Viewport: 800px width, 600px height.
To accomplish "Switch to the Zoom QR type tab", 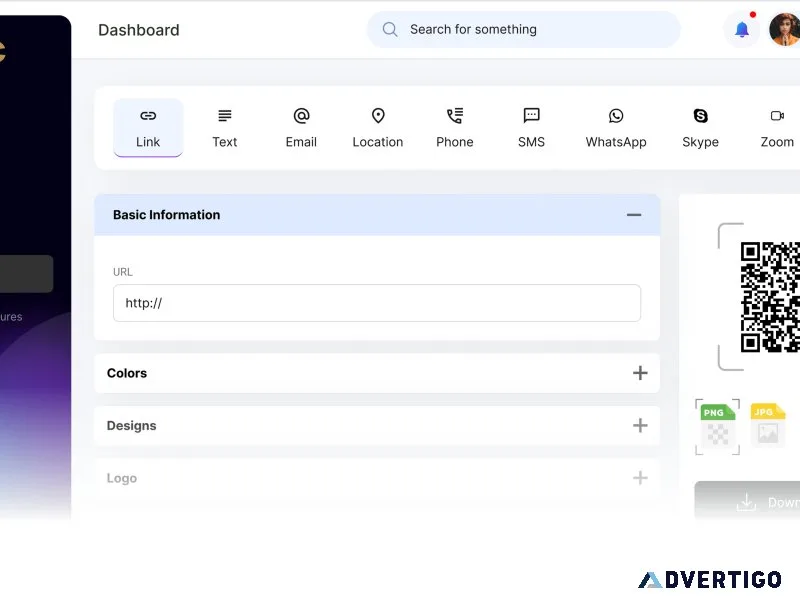I will tap(777, 128).
